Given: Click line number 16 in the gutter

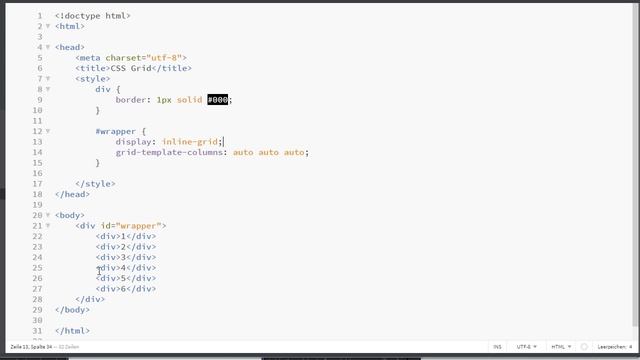Looking at the screenshot, I should [38, 173].
